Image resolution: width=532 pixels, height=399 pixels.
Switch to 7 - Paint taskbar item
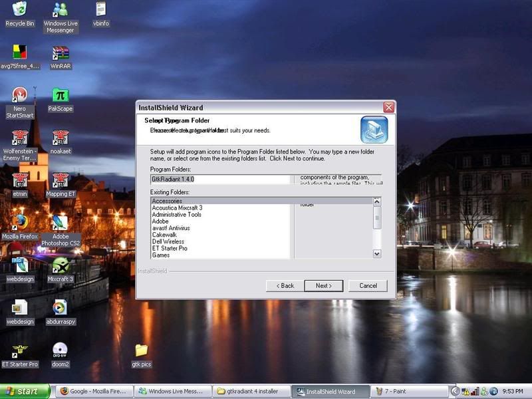[406, 392]
